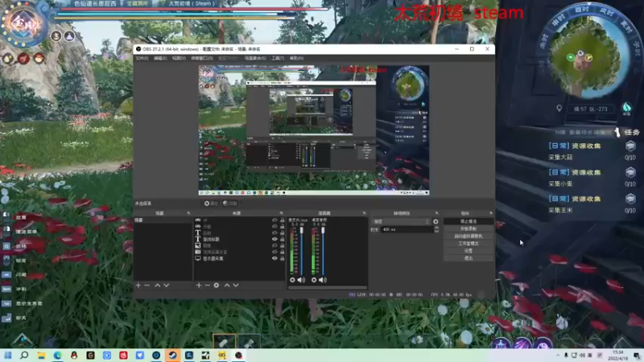Image resolution: width=644 pixels, height=362 pixels.
Task: Mute the desktop audio speaker icon
Action: (x=323, y=280)
